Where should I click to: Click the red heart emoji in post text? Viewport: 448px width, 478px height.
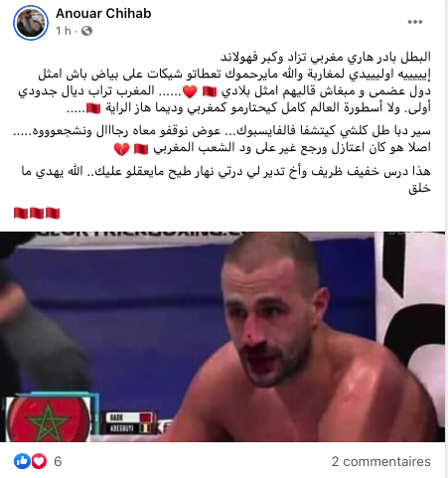point(190,91)
